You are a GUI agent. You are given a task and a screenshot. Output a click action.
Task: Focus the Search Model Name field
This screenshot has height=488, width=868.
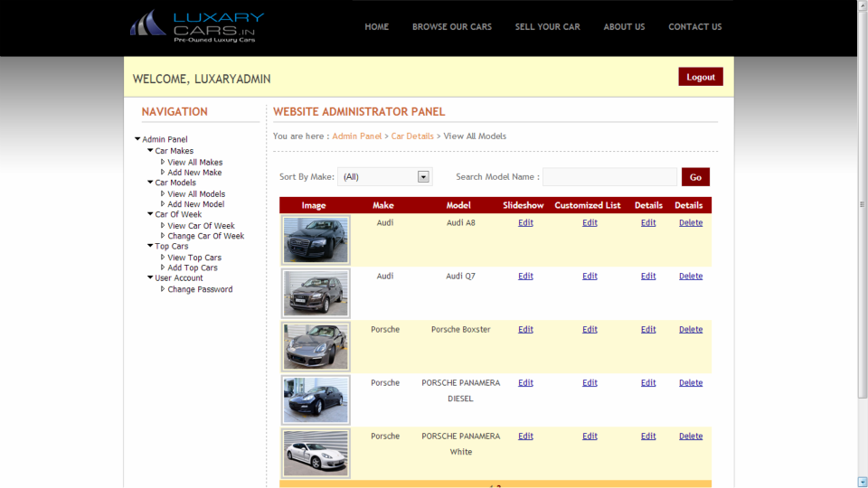pos(609,176)
